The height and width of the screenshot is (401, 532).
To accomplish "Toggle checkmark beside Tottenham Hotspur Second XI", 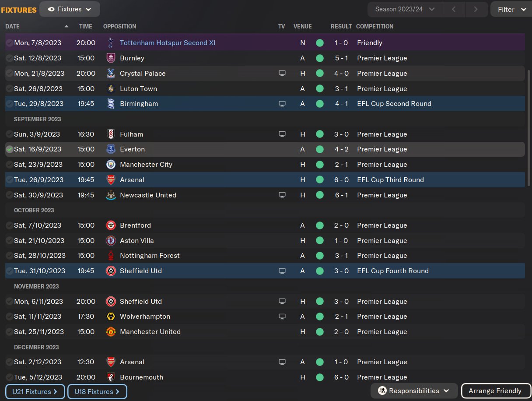I will [9, 43].
